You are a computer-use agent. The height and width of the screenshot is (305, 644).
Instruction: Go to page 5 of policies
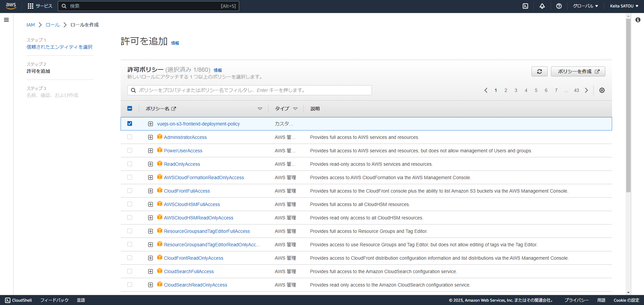click(x=536, y=90)
